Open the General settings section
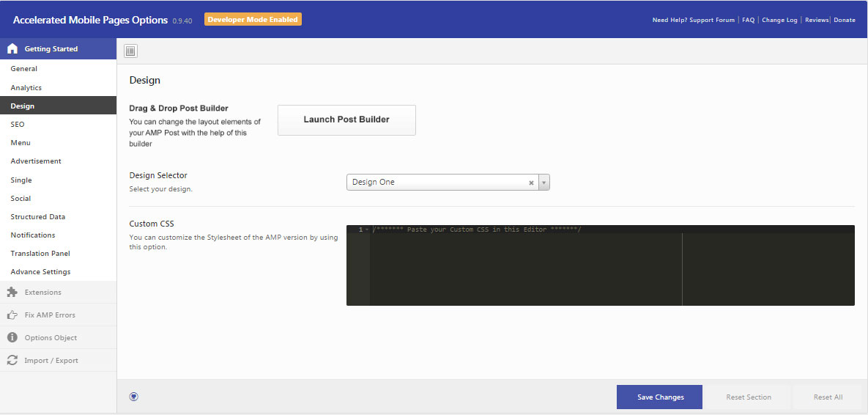Screen dimensions: 868x415 (x=58, y=69)
